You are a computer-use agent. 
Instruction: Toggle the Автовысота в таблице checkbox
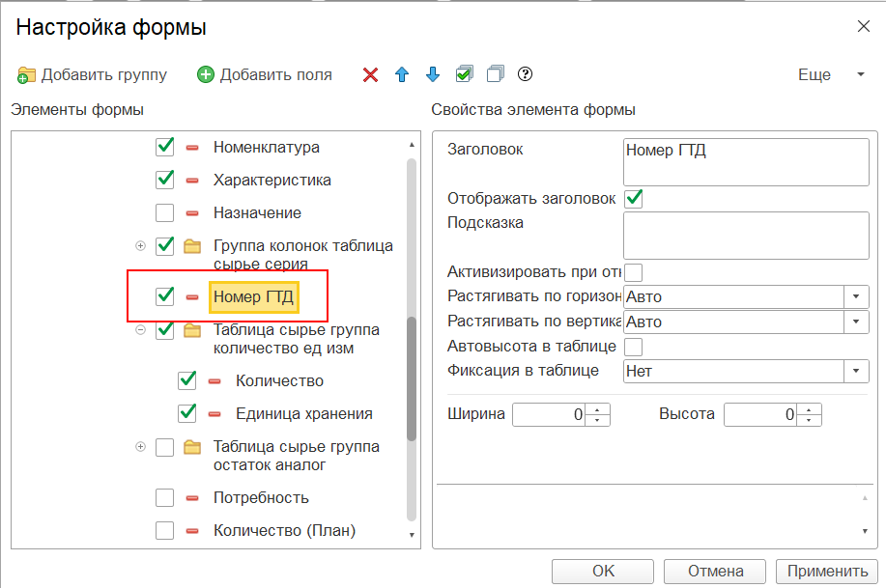point(634,347)
